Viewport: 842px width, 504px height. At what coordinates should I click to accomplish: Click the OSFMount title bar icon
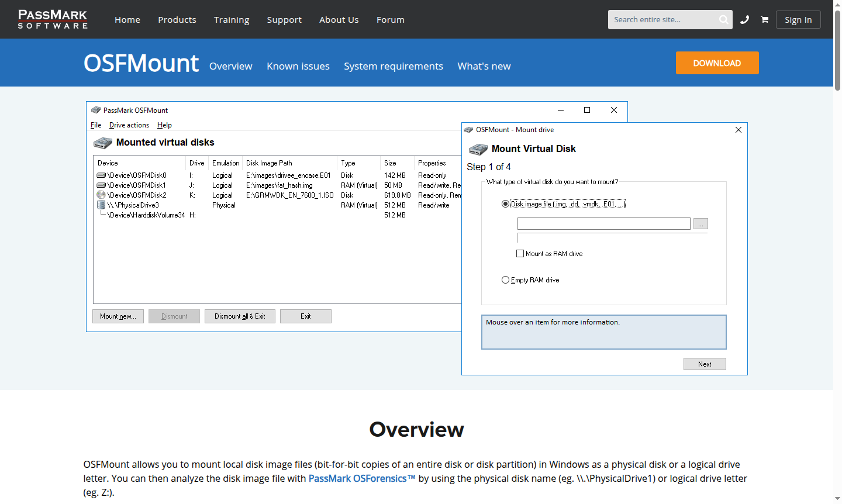95,110
